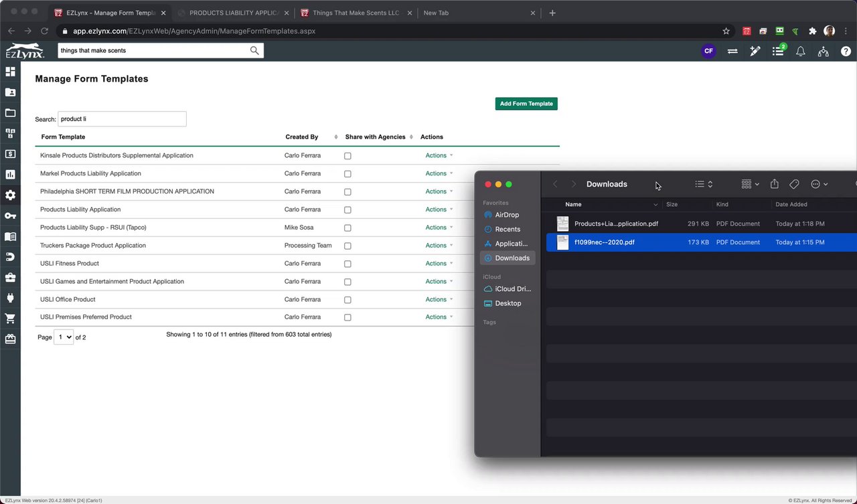Reload the page in Chrome
This screenshot has height=504, width=857.
tap(45, 31)
